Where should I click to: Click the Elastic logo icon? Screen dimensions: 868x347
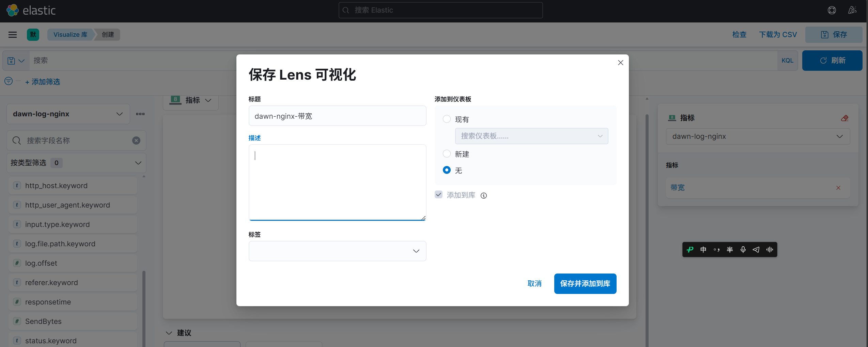pos(13,10)
